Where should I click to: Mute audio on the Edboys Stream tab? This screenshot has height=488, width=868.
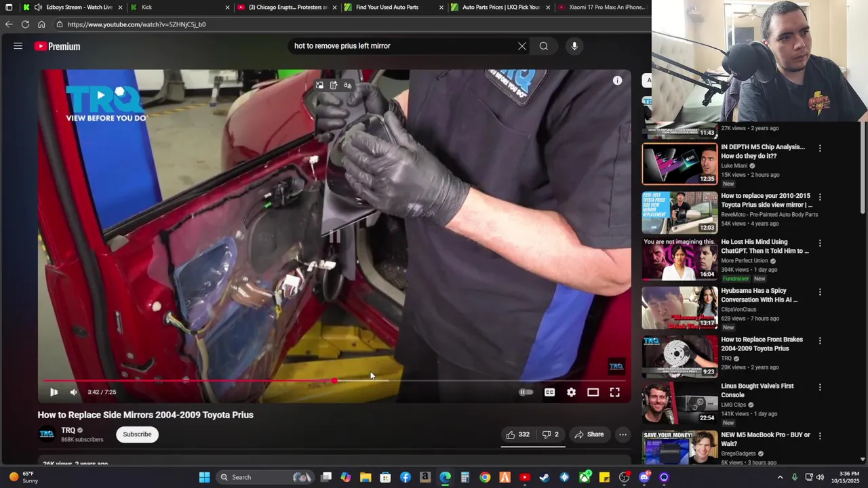pyautogui.click(x=38, y=7)
